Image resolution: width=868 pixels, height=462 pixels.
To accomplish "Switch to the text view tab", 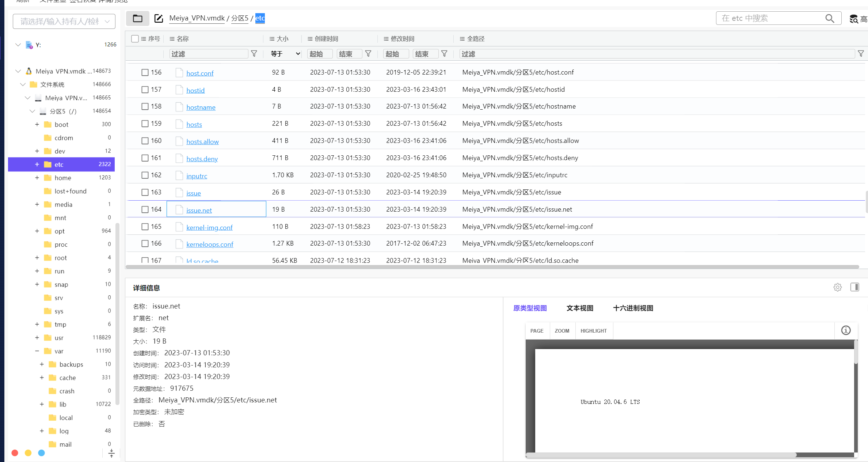I will tap(580, 308).
